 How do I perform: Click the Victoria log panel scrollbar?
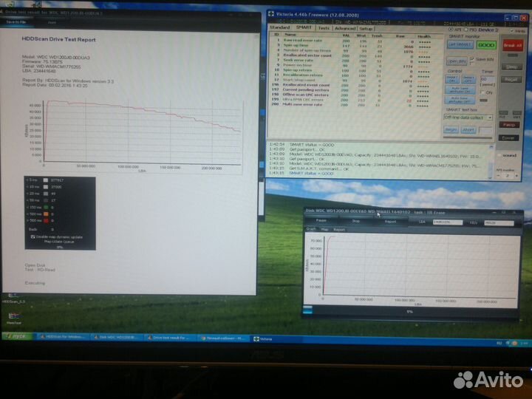point(491,162)
